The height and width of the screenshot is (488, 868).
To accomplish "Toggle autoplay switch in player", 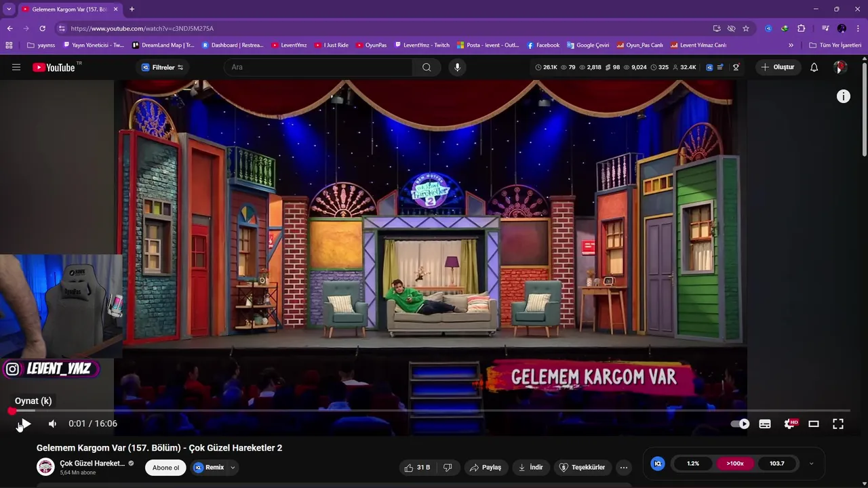I will pos(740,424).
